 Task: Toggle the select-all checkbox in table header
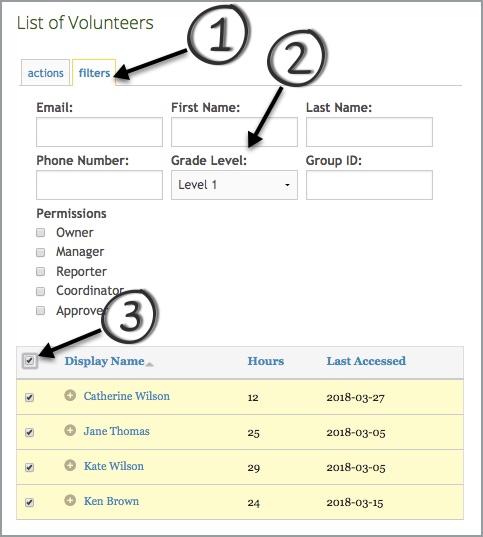coord(29,361)
